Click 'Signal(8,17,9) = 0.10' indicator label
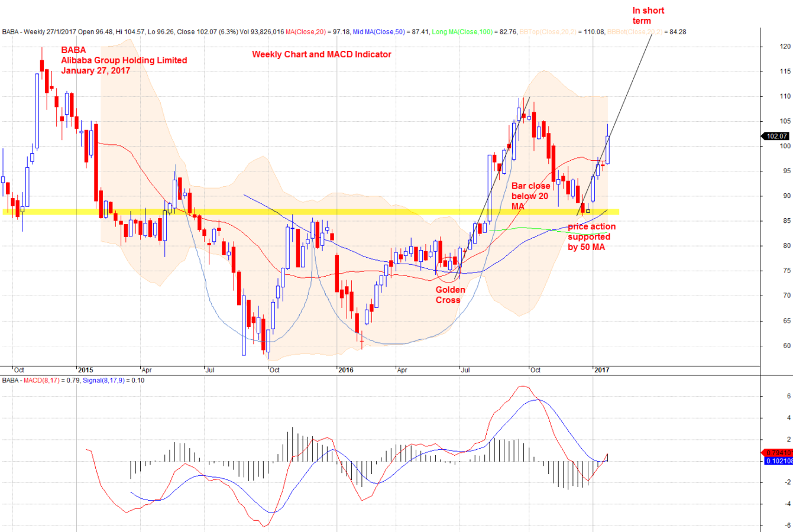Viewport: 793px width, 532px height. pyautogui.click(x=114, y=381)
